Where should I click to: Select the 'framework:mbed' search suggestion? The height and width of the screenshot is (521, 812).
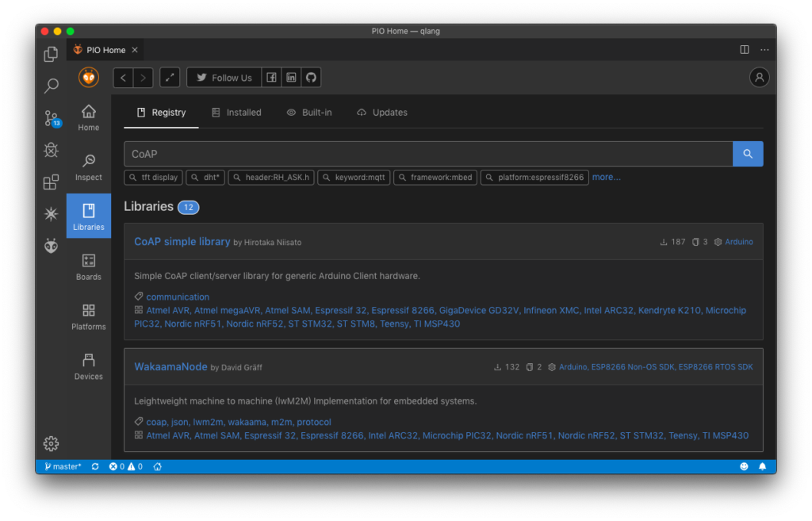coord(435,177)
